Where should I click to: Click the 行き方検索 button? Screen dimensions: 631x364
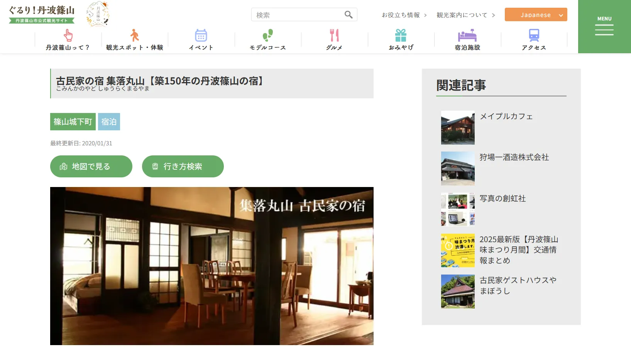[183, 167]
